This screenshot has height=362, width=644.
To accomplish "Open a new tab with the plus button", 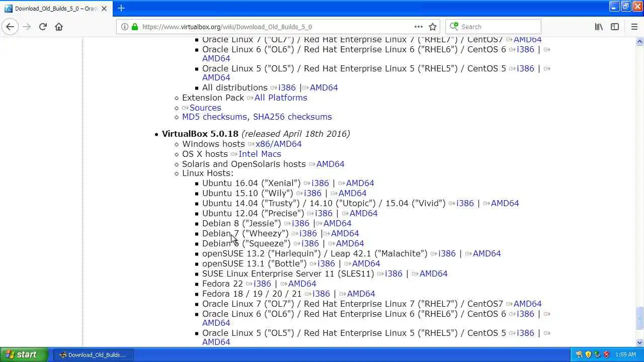I will click(x=121, y=8).
